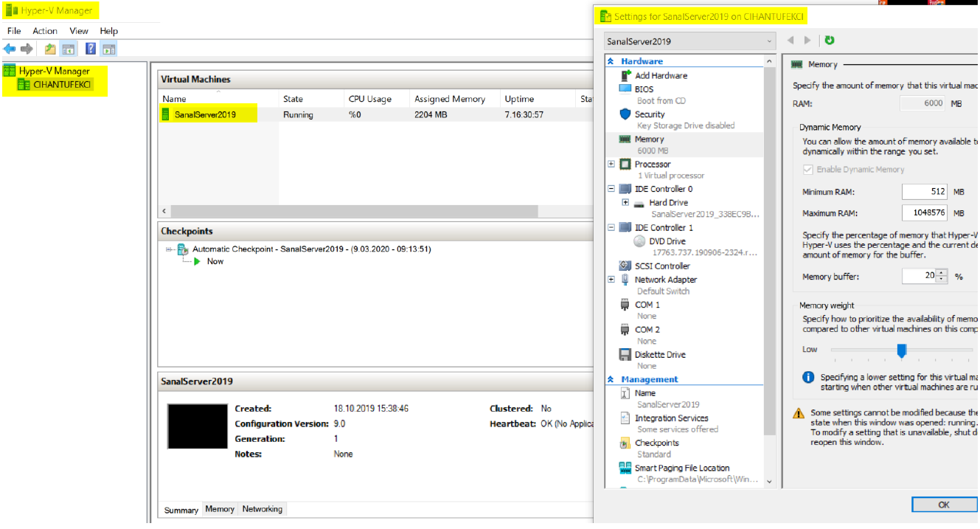Select the Name icon under Management
The image size is (980, 529).
point(625,393)
